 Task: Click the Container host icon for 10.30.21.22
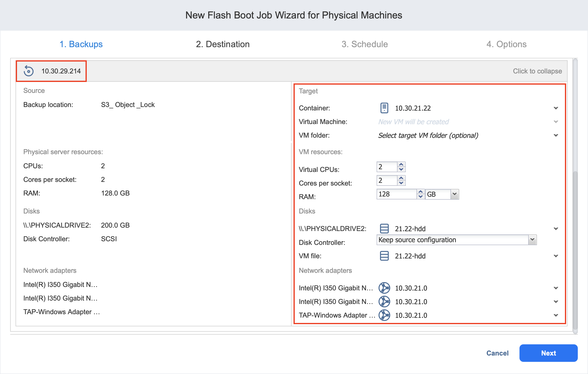(x=384, y=108)
